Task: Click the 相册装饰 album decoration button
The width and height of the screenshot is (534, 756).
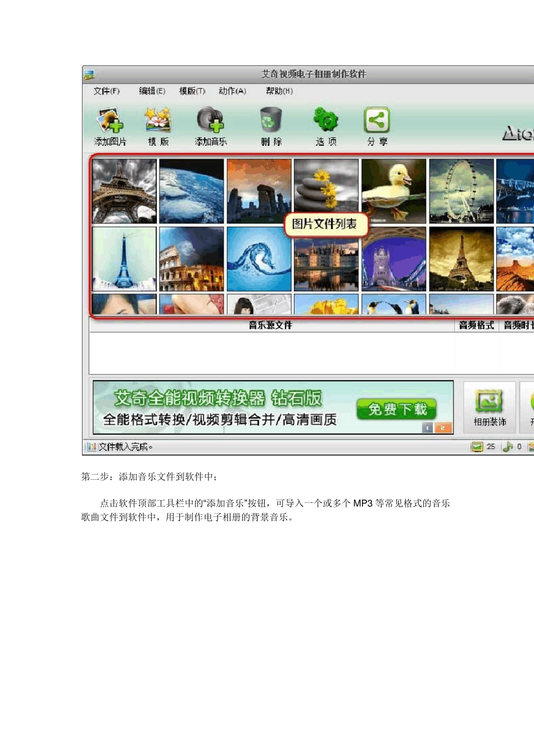Action: click(x=490, y=408)
